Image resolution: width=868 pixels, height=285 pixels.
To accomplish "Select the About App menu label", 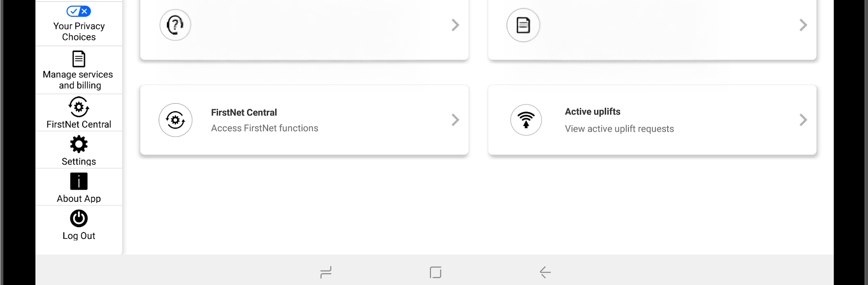I will click(x=79, y=199).
